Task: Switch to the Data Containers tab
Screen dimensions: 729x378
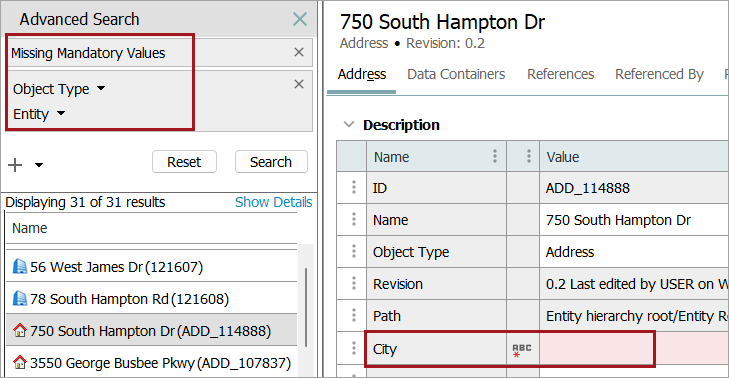Action: (456, 74)
